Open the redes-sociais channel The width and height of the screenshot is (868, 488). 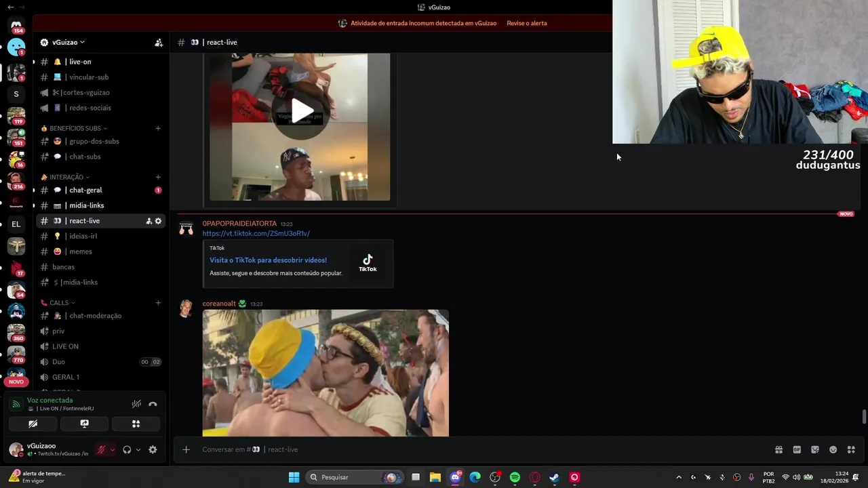click(x=100, y=108)
